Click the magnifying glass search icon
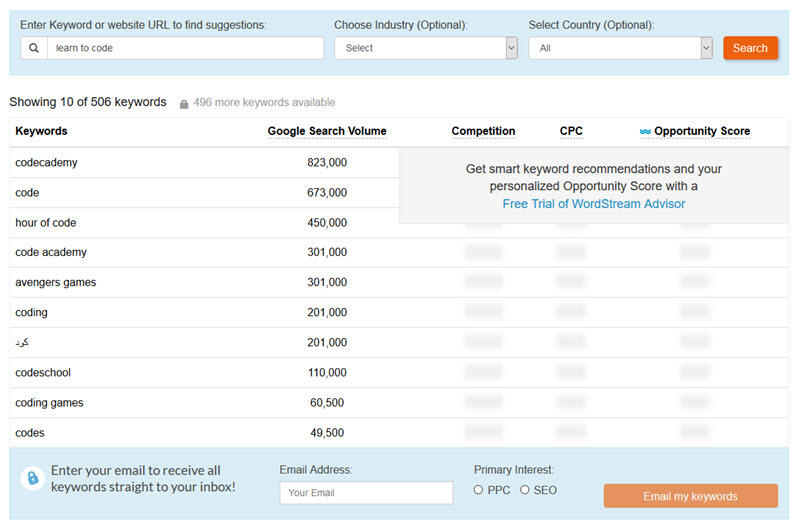Image resolution: width=800 pixels, height=529 pixels. tap(34, 48)
